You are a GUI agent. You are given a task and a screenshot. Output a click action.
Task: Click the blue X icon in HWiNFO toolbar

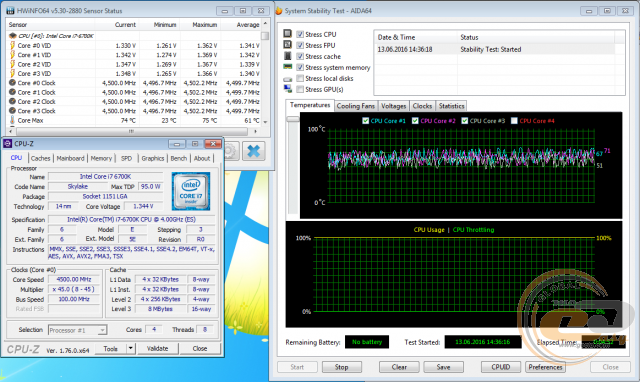tap(253, 151)
